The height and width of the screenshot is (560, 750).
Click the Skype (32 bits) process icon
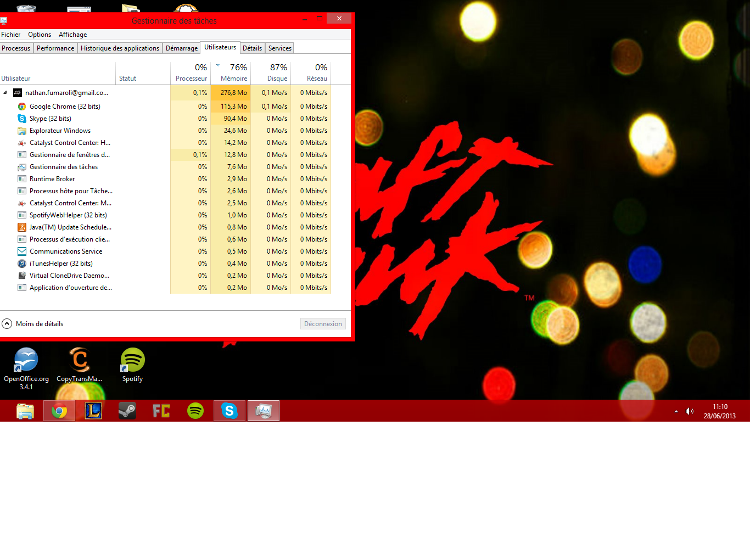[x=22, y=119]
